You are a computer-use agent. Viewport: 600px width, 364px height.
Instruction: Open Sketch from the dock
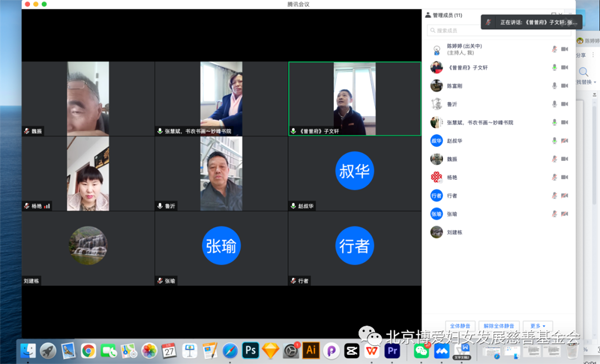click(271, 351)
